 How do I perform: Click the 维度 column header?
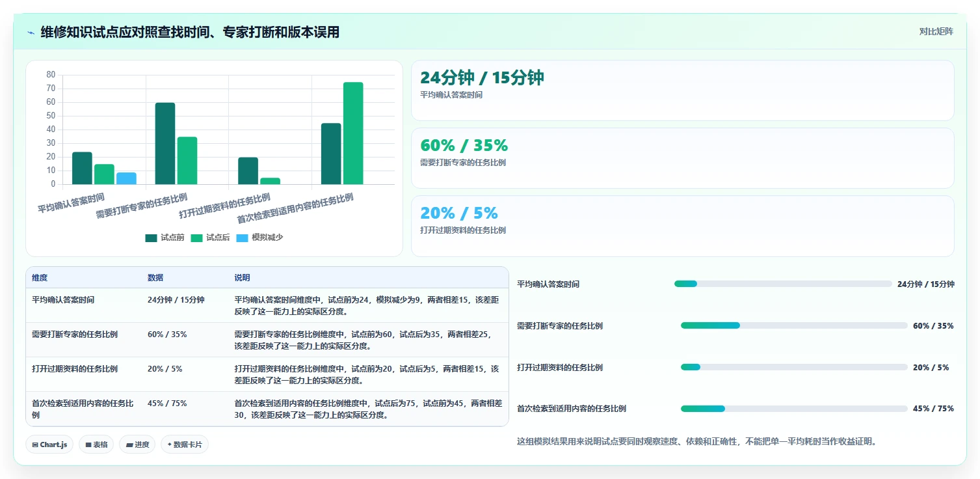pos(40,278)
